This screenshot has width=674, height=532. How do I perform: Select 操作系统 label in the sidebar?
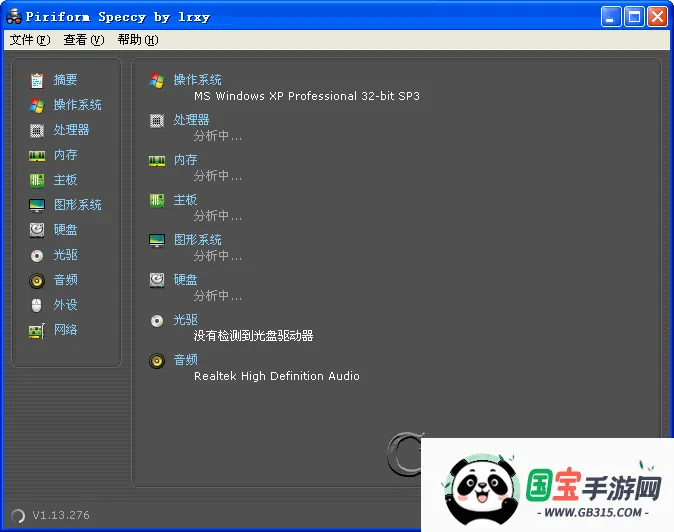pyautogui.click(x=77, y=105)
